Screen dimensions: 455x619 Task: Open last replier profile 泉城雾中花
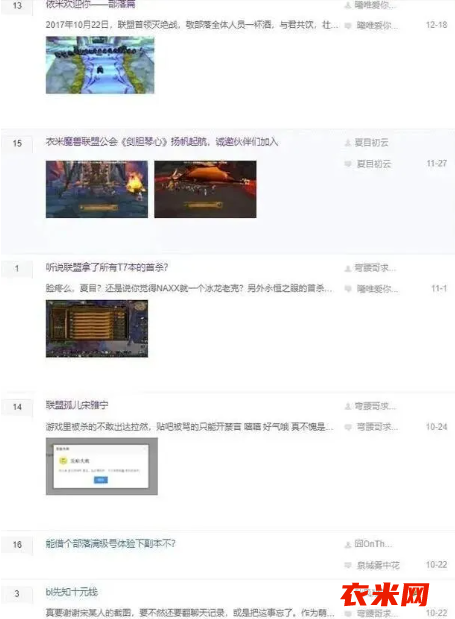pos(378,565)
